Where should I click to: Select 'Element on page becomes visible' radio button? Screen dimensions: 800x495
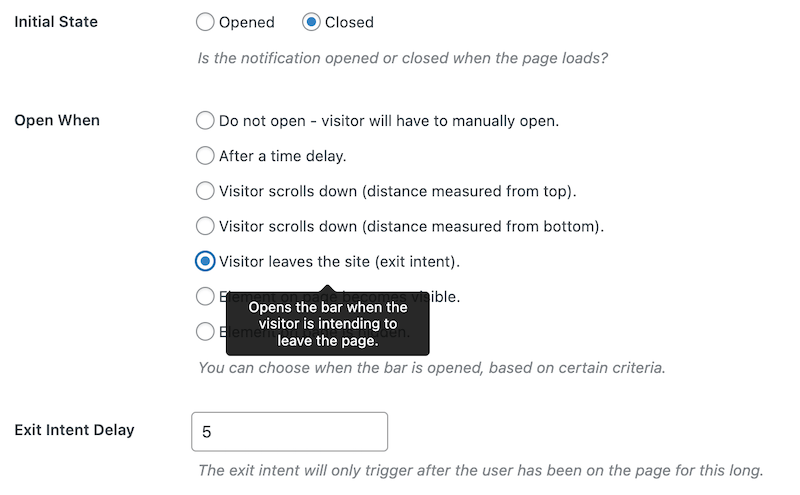pos(205,296)
